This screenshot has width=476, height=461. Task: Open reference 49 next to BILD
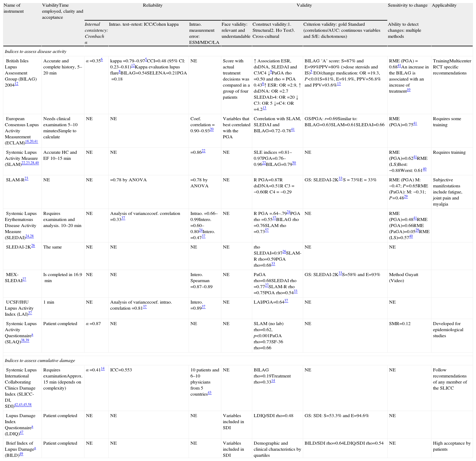coord(21,454)
